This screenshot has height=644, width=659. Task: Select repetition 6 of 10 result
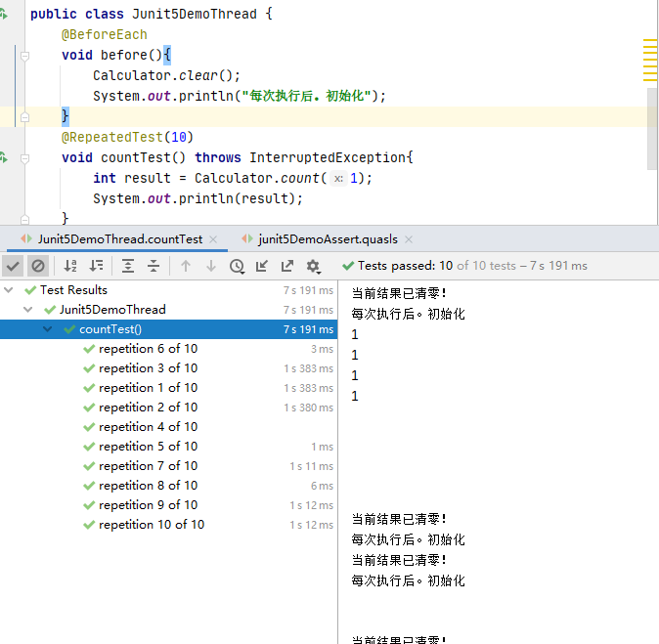pyautogui.click(x=148, y=349)
